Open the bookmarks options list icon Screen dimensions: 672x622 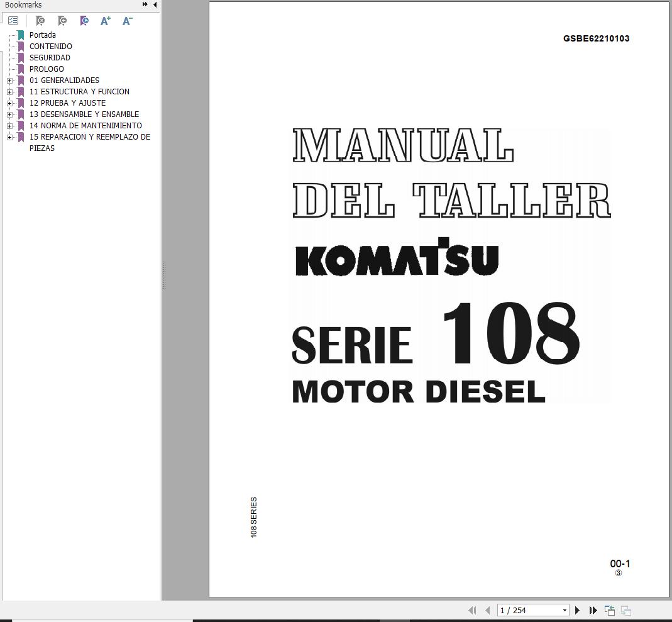13,21
